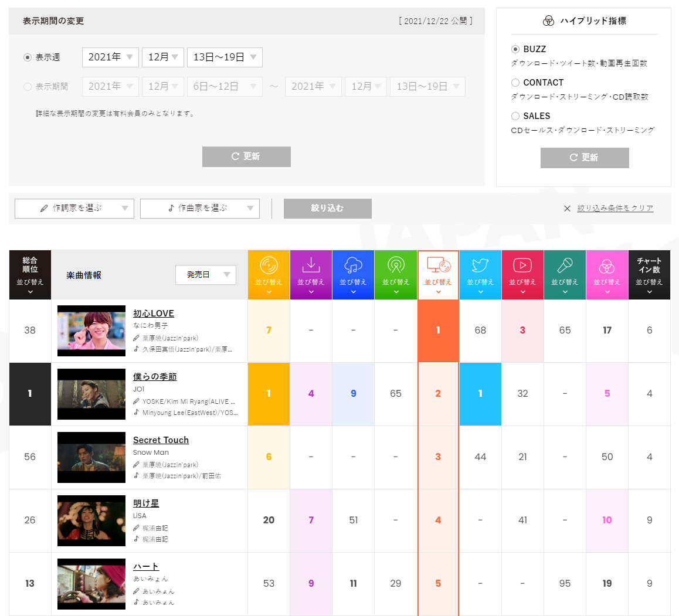The image size is (679, 616).
Task: Sort by streaming cloud icon column
Action: [354, 275]
